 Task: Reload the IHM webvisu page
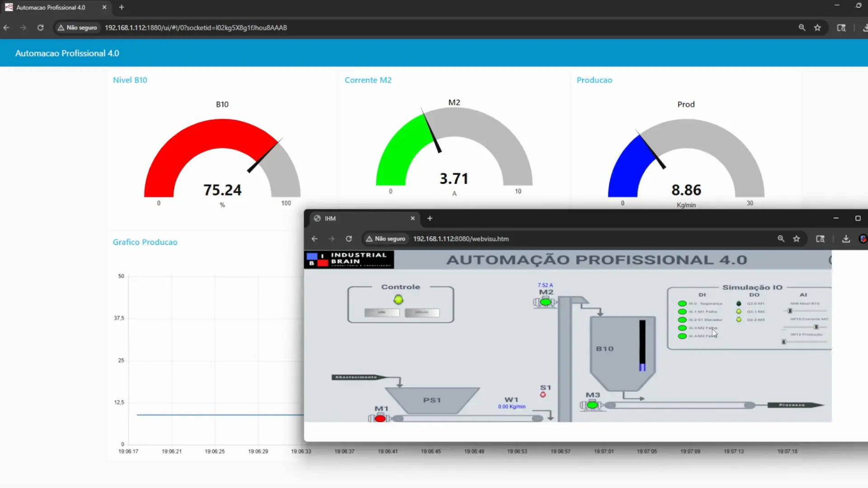click(x=349, y=239)
